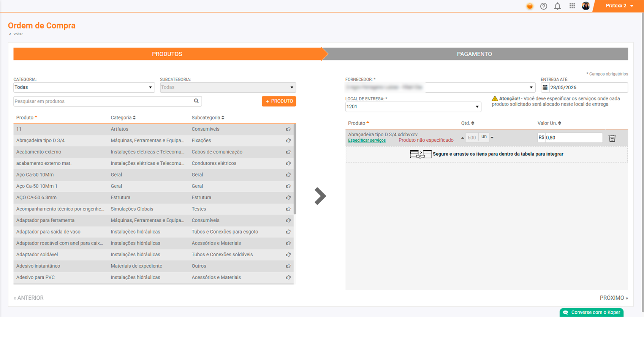The width and height of the screenshot is (644, 349).
Task: Delete the order item with trash icon
Action: point(612,138)
